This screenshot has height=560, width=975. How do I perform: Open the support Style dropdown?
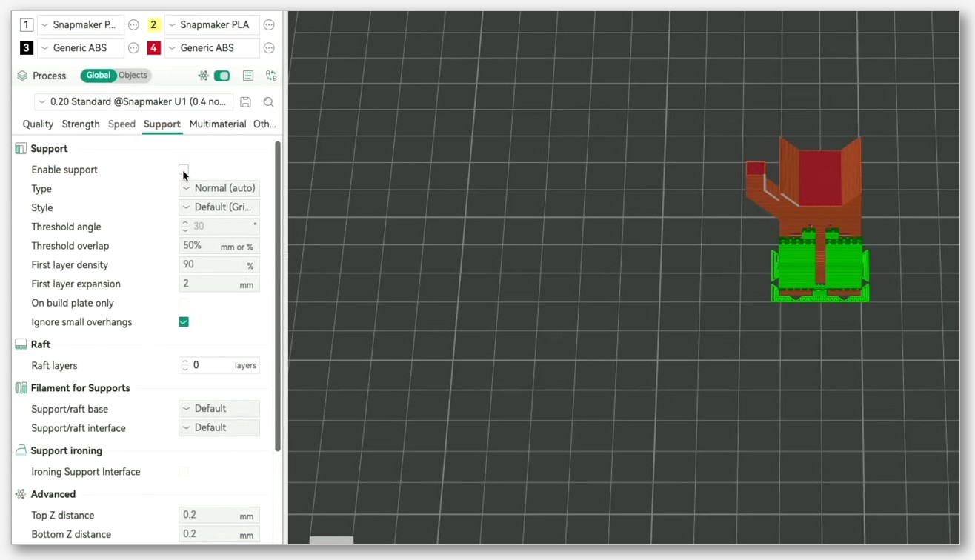click(x=219, y=207)
